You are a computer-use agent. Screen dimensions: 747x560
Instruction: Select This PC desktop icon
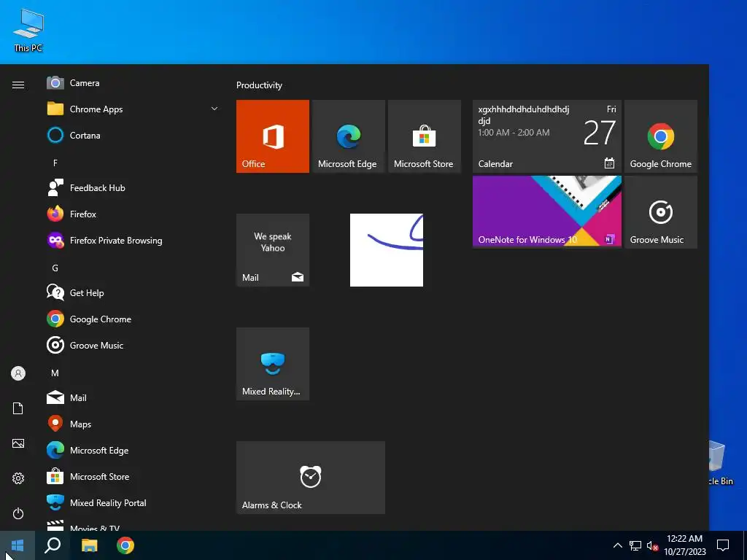click(28, 29)
